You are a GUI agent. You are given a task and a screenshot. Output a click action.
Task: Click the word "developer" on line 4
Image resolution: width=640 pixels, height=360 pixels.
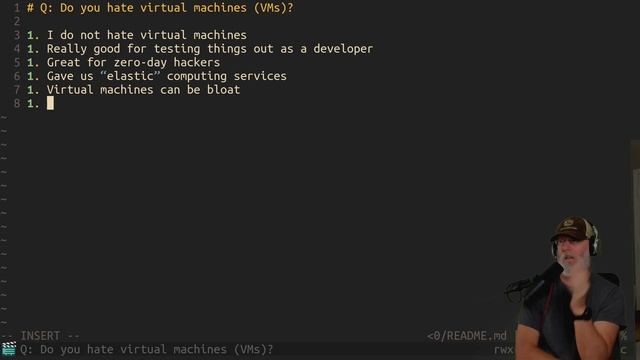[343, 49]
